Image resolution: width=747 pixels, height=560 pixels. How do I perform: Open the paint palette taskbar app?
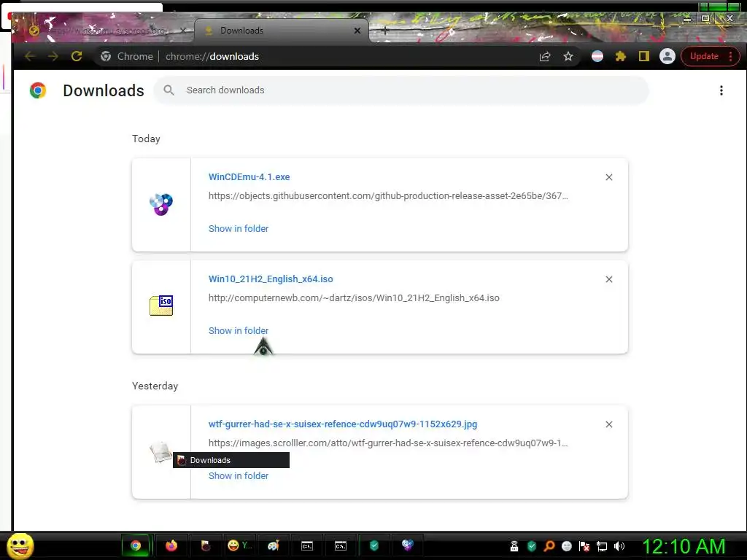coord(274,545)
